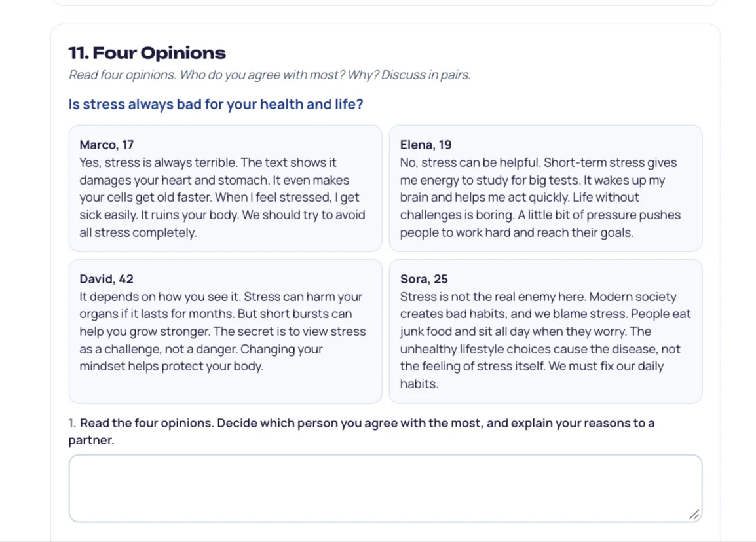Click the answer text area
Image resolution: width=756 pixels, height=542 pixels.
click(x=385, y=488)
